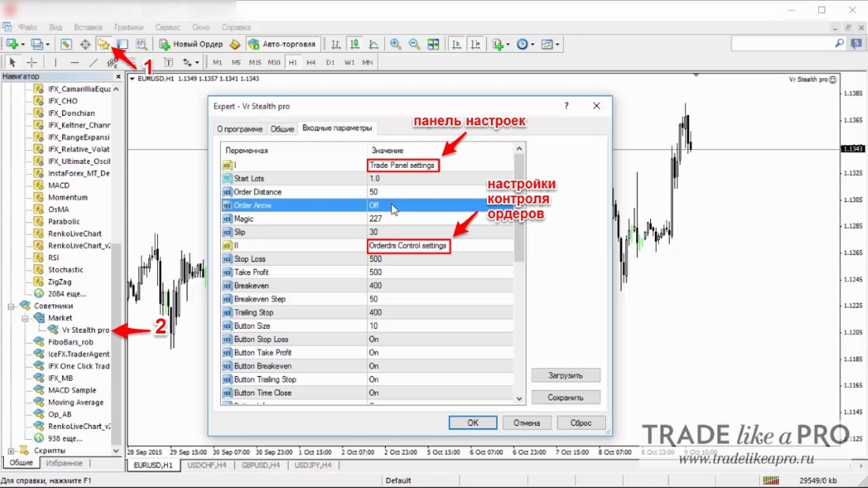868x488 pixels.
Task: Click the OK button
Action: [x=473, y=423]
